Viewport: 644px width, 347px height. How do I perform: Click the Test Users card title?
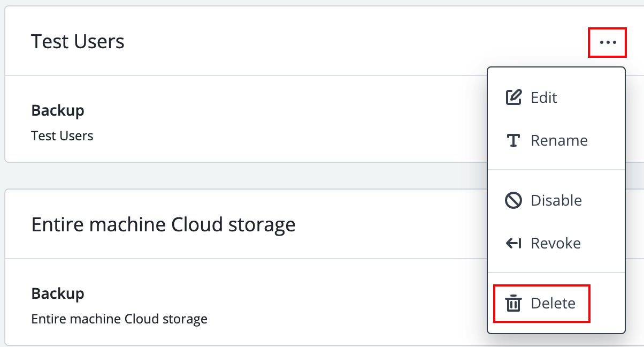pos(78,41)
